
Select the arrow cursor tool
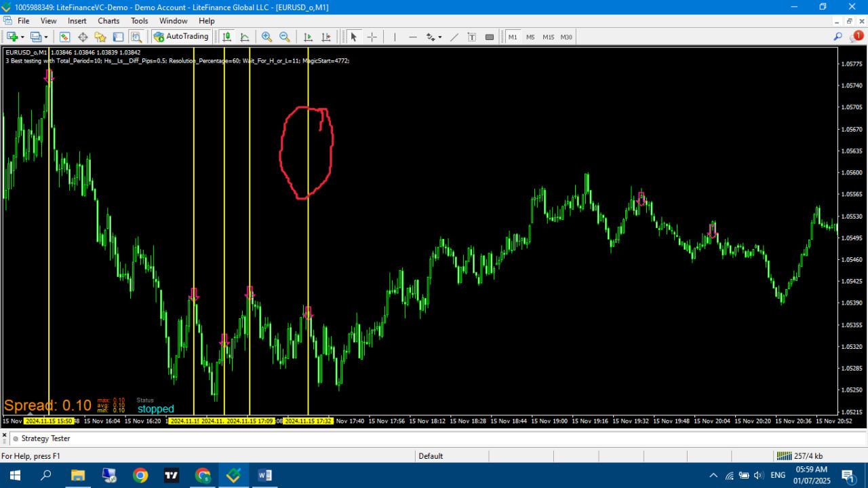pos(353,37)
